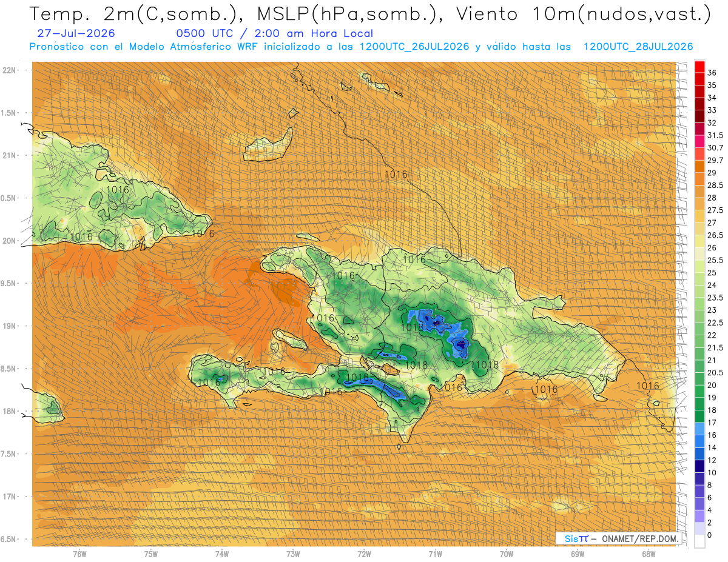
Task: Click the "72W" longitude axis label
Action: click(x=364, y=554)
